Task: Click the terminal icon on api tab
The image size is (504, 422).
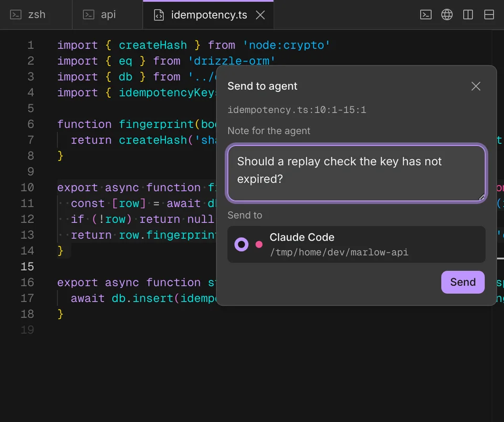Action: [x=89, y=15]
